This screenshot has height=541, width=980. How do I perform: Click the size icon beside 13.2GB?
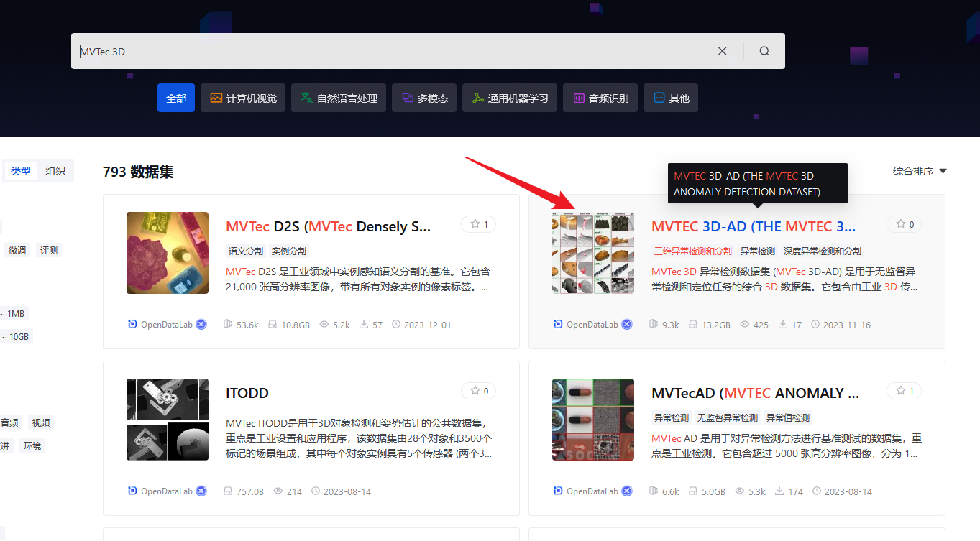[x=693, y=325]
